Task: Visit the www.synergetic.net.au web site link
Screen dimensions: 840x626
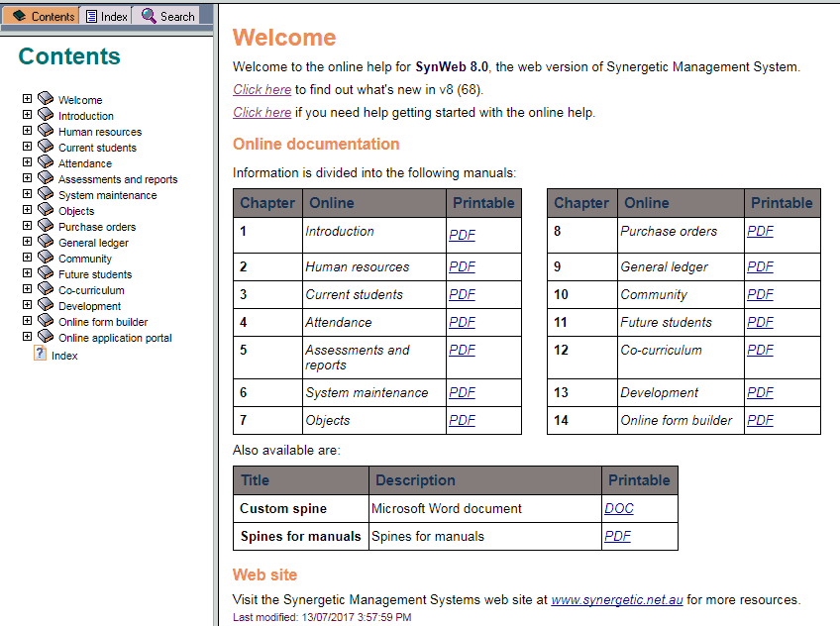Action: [x=617, y=600]
